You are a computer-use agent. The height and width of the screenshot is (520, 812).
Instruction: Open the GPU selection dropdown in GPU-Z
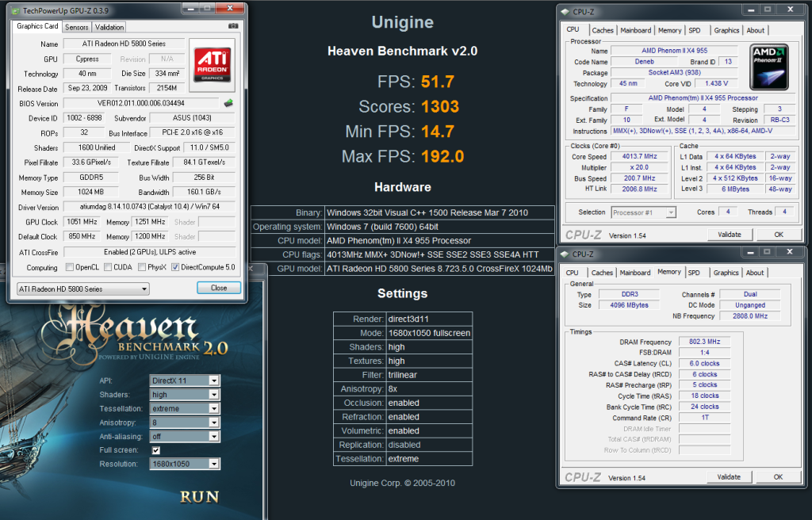point(82,289)
